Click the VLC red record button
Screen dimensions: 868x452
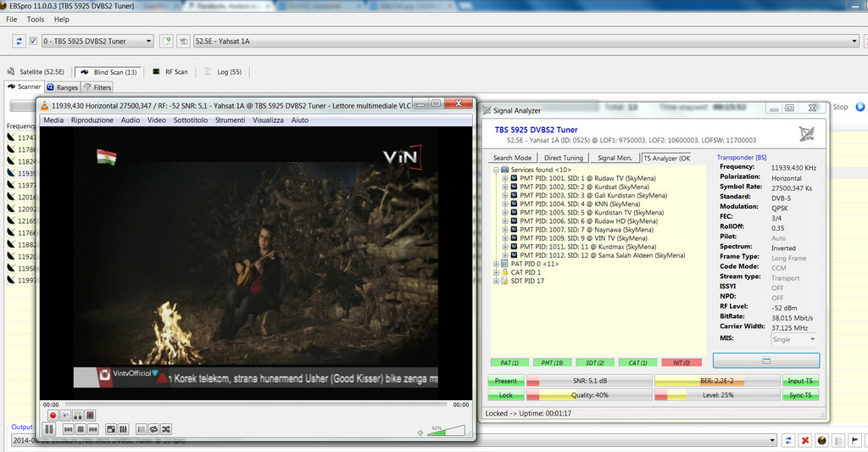53,416
